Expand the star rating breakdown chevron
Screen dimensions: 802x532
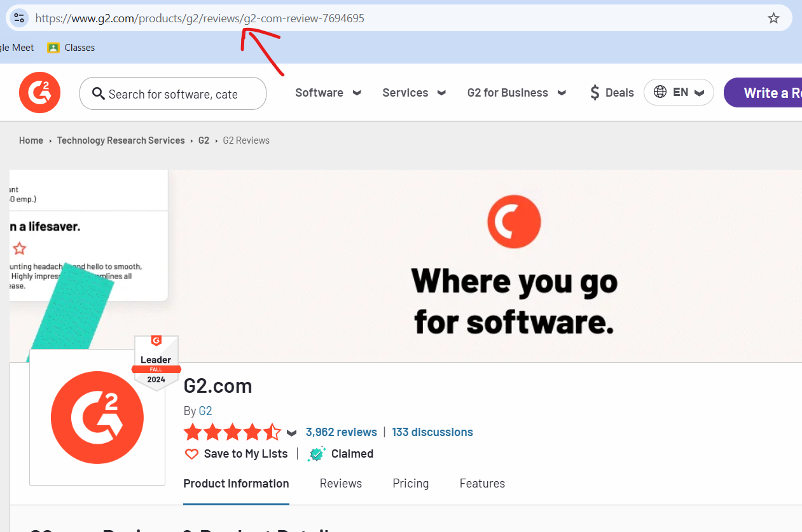point(291,433)
